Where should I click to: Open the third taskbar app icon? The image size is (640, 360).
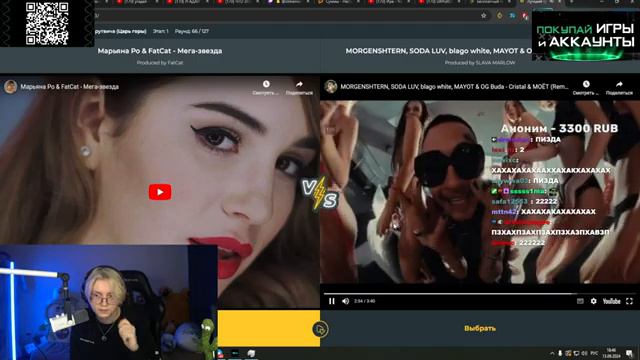click(251, 353)
